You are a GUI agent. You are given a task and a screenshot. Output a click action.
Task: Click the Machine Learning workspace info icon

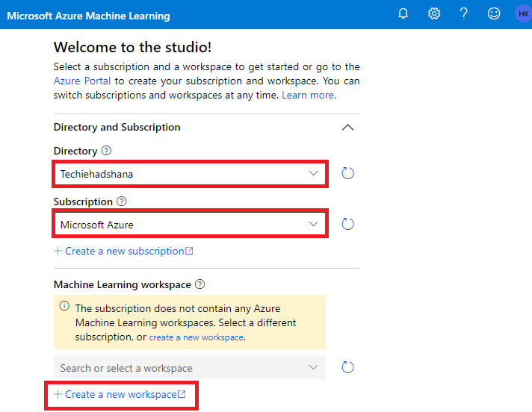[x=199, y=284]
